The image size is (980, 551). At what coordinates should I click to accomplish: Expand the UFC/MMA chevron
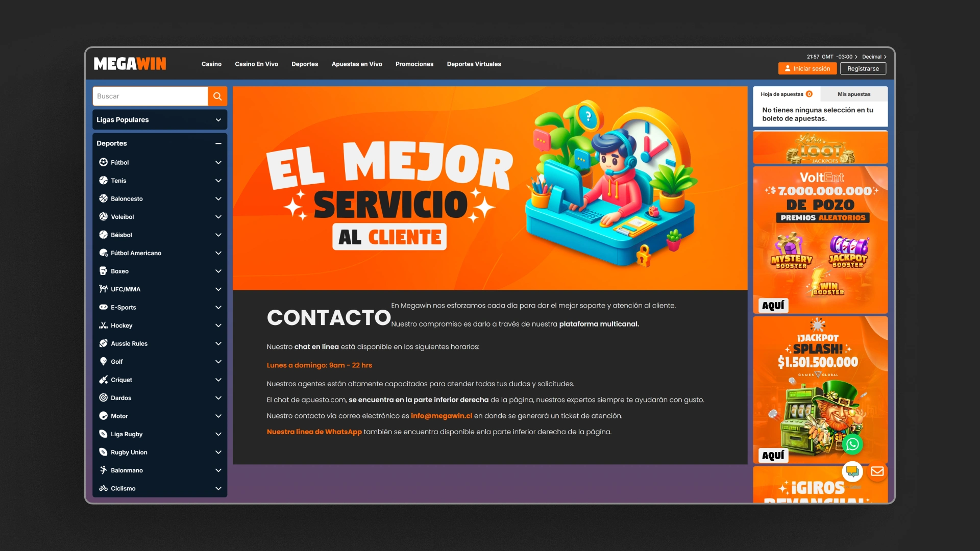pyautogui.click(x=218, y=289)
